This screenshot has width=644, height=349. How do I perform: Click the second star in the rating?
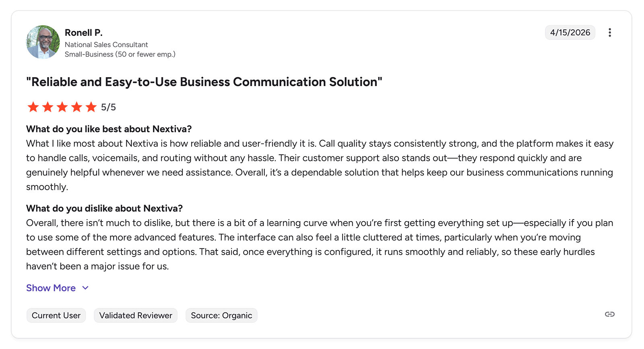pyautogui.click(x=47, y=107)
